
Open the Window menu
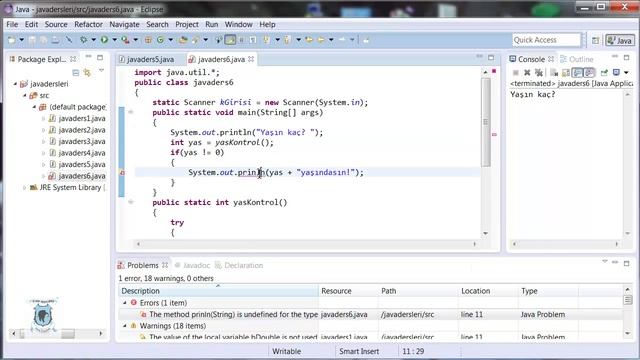(238, 24)
